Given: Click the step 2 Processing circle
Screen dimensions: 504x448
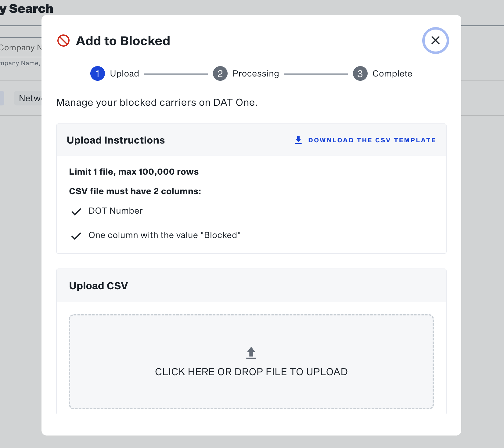Looking at the screenshot, I should tap(220, 74).
